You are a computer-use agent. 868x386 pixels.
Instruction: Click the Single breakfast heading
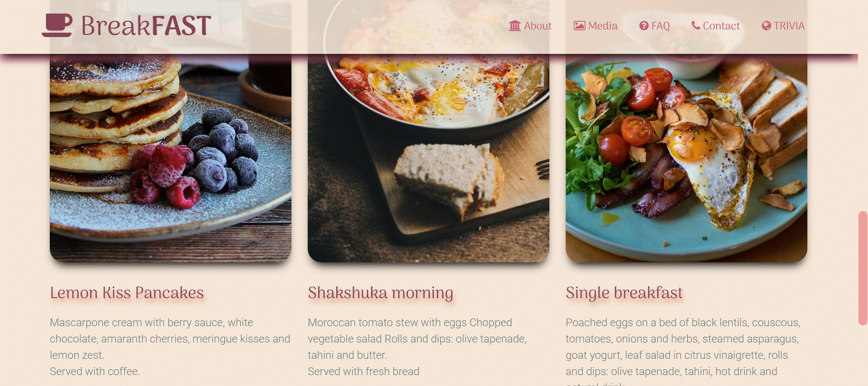tap(624, 293)
